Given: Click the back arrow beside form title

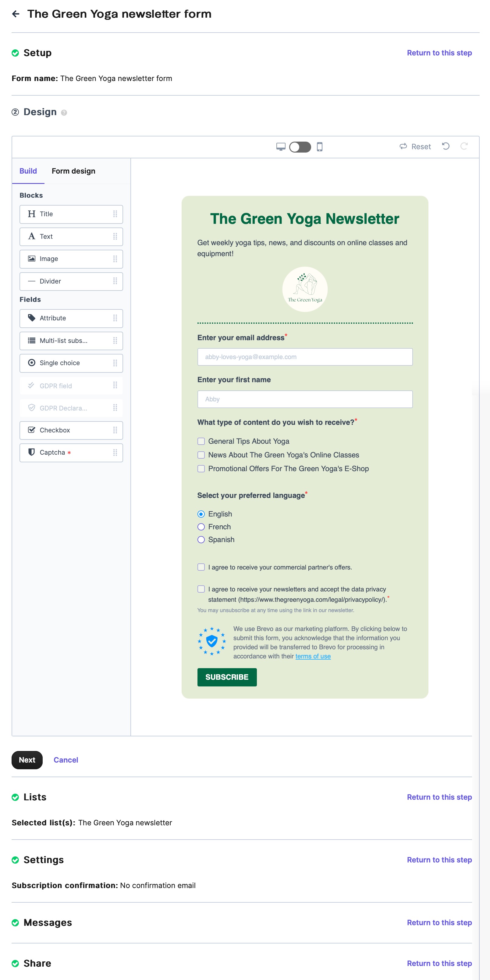Looking at the screenshot, I should [x=16, y=14].
